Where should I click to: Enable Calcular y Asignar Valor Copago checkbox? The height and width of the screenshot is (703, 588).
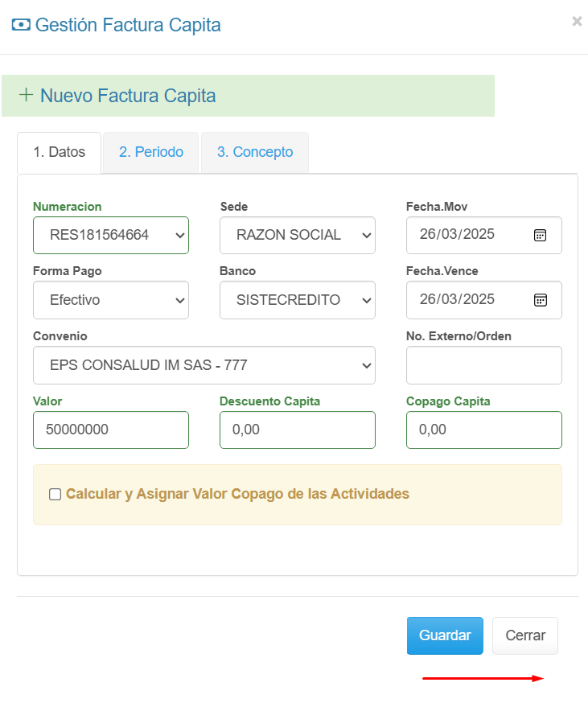click(55, 495)
